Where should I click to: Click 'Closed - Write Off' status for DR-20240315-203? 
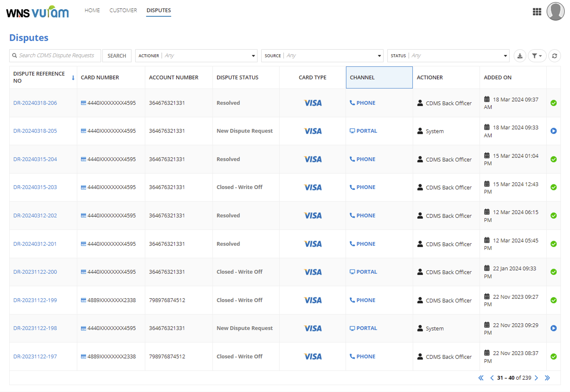(239, 187)
